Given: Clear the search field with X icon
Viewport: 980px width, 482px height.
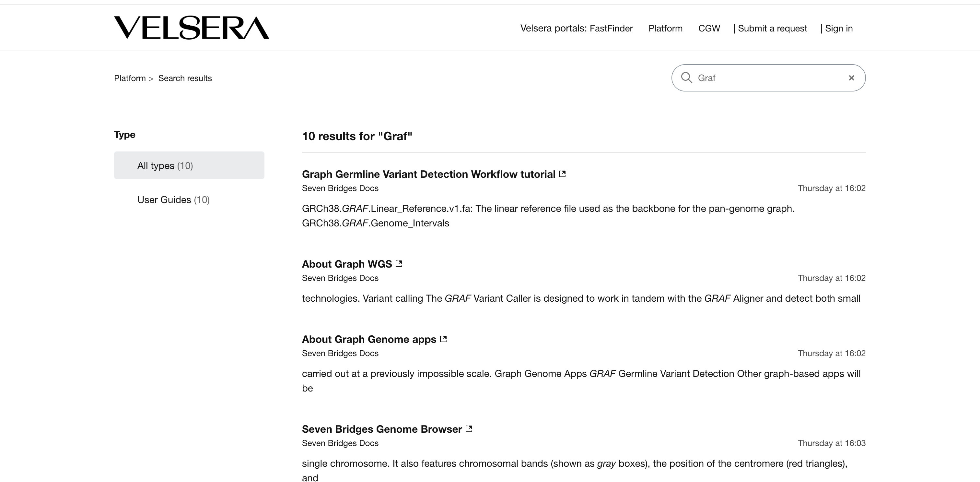Looking at the screenshot, I should [851, 78].
